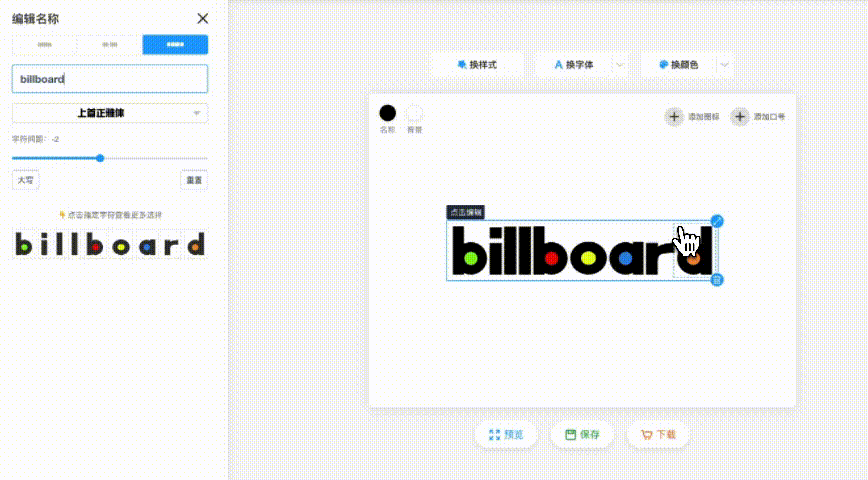Click the 大写 uppercase button
This screenshot has width=868, height=480.
[x=25, y=180]
